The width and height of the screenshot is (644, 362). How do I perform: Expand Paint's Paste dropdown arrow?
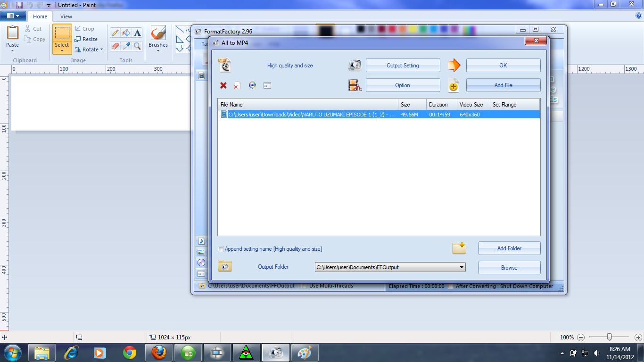tap(12, 51)
